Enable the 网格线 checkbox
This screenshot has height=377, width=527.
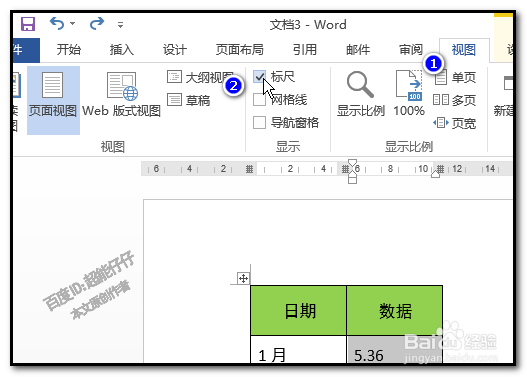(259, 100)
